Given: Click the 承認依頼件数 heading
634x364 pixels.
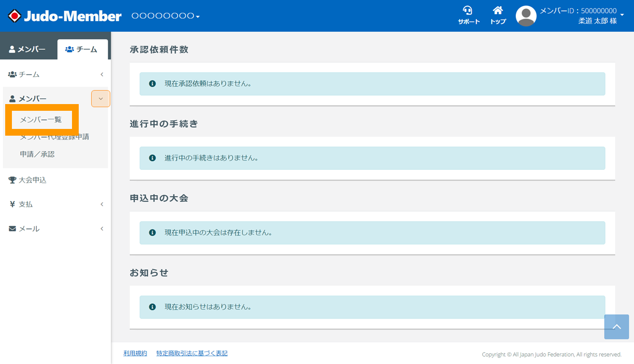Looking at the screenshot, I should pyautogui.click(x=159, y=50).
